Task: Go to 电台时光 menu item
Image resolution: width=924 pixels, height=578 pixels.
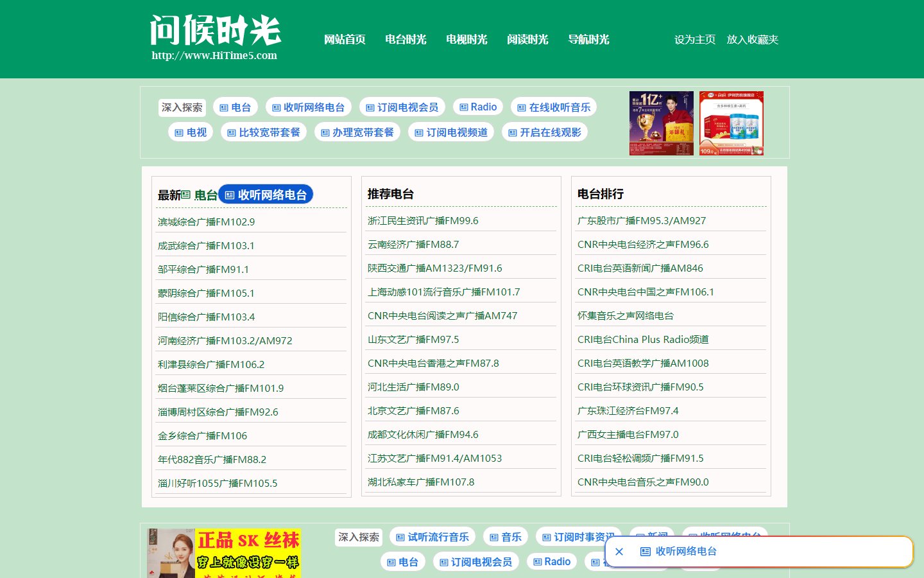Action: tap(406, 40)
